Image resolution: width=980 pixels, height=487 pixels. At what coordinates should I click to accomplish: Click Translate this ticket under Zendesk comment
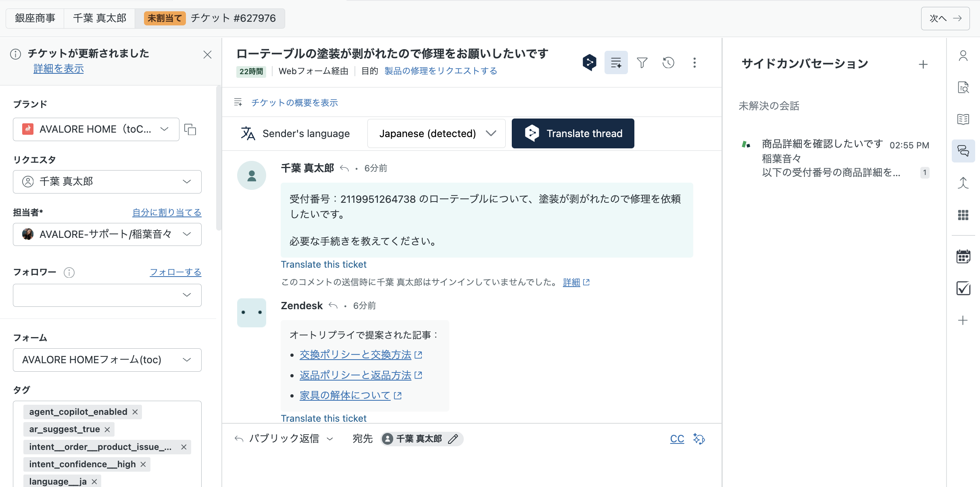tap(323, 418)
